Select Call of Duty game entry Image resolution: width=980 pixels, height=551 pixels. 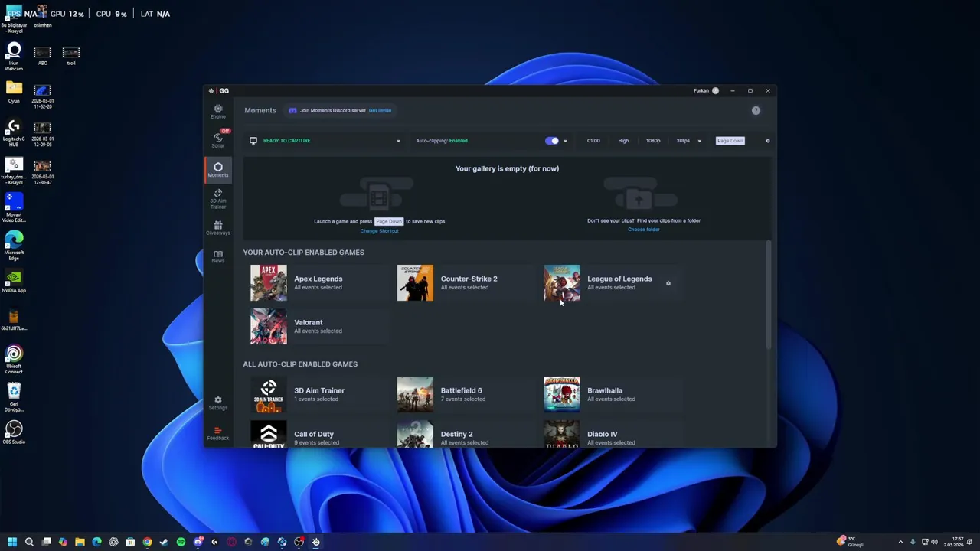(x=320, y=435)
